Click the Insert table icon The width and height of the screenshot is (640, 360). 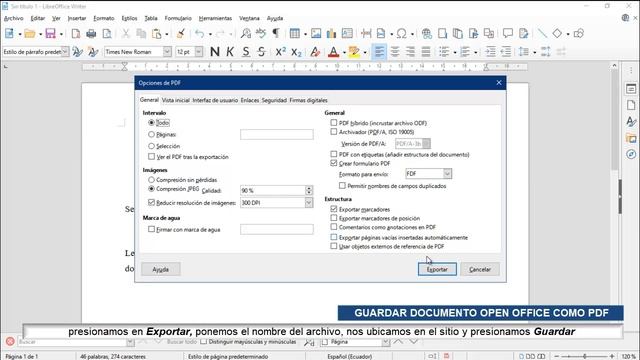pos(294,33)
